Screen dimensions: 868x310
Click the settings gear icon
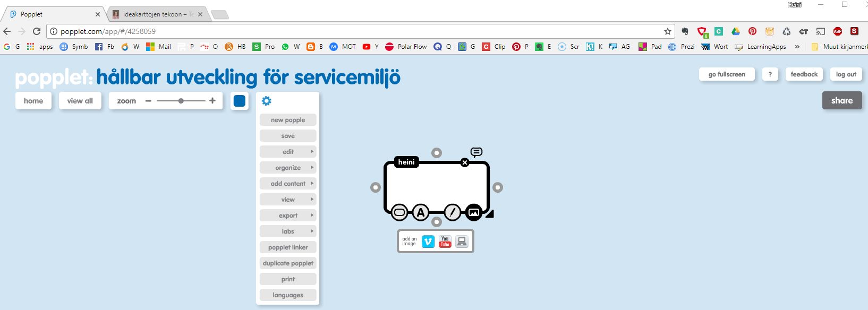click(x=267, y=101)
